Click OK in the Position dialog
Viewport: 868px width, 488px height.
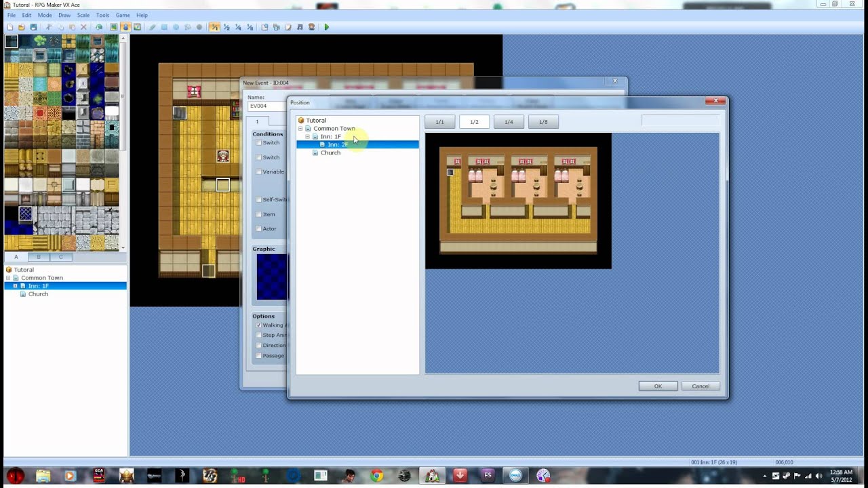pyautogui.click(x=658, y=386)
